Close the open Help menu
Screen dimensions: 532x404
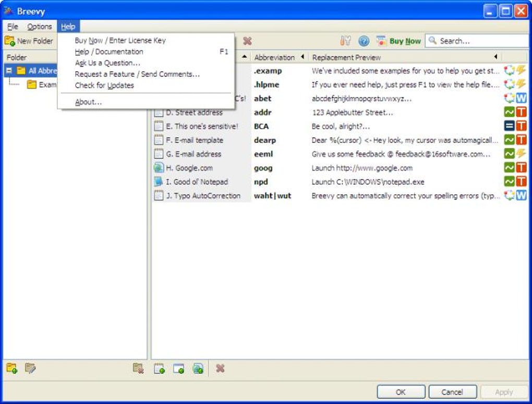coord(68,27)
